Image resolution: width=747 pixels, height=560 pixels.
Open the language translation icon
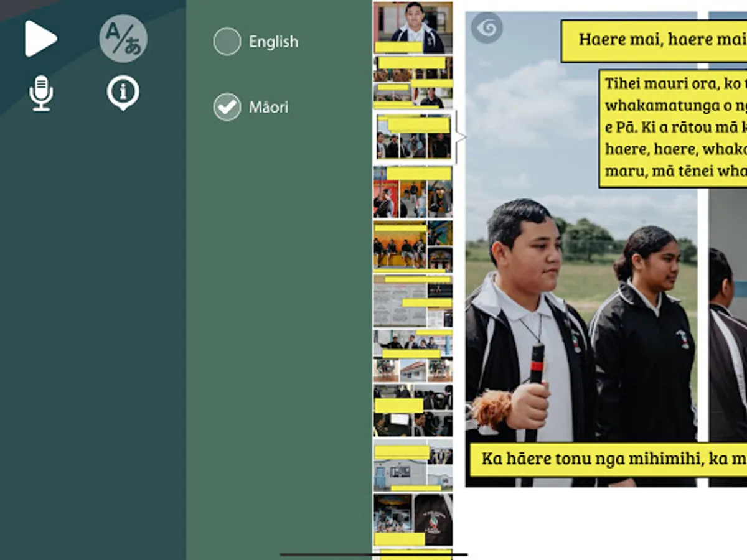click(123, 39)
